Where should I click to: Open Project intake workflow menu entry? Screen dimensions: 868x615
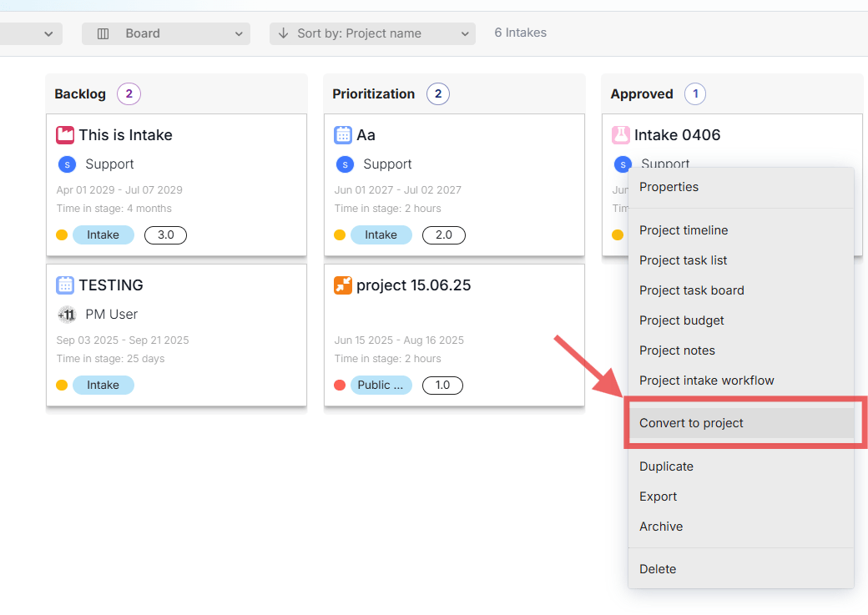(x=706, y=381)
